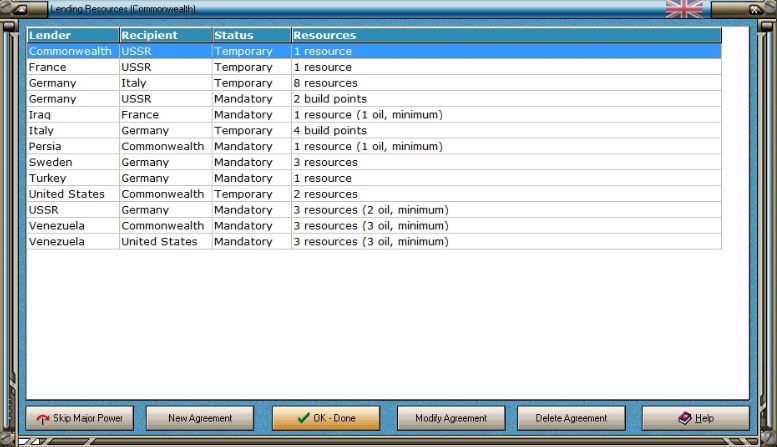Click USSR recipient in France row
The width and height of the screenshot is (777, 447).
click(x=166, y=67)
